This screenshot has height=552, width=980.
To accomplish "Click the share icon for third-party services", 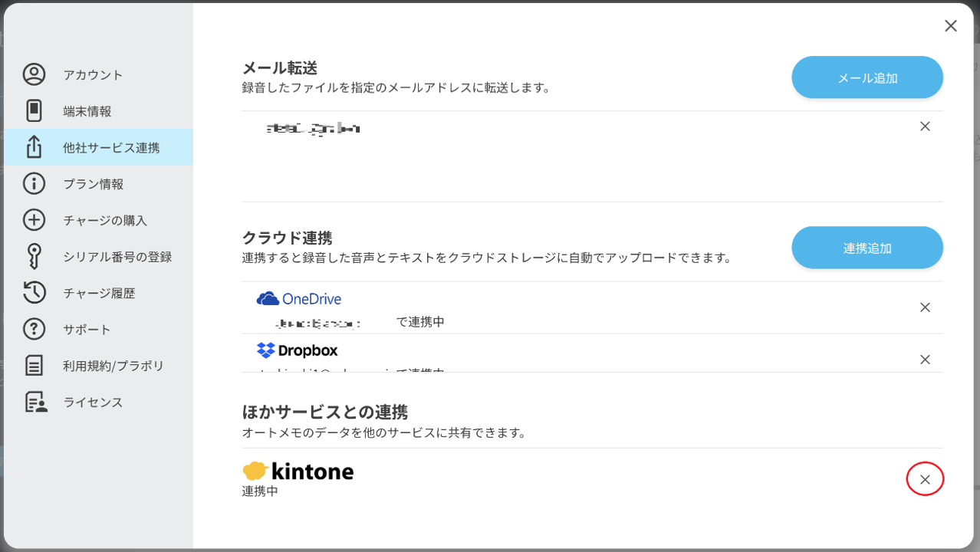I will [x=34, y=147].
